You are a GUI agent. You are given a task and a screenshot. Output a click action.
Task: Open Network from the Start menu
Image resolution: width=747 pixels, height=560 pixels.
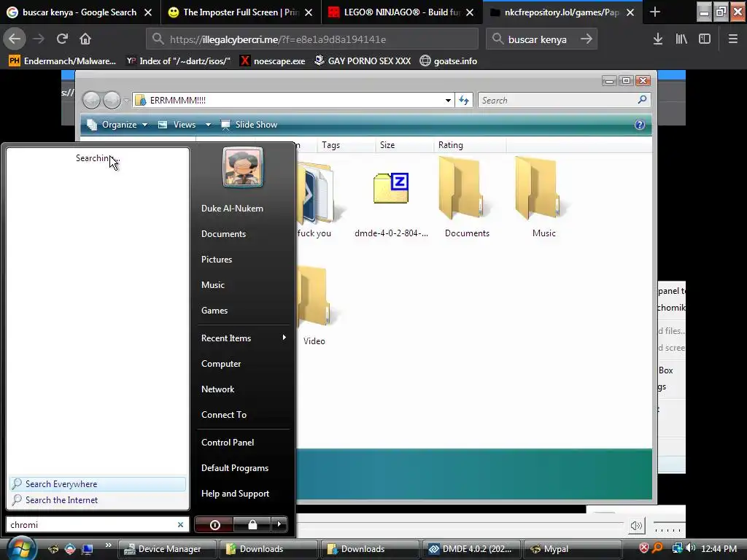[x=217, y=389]
